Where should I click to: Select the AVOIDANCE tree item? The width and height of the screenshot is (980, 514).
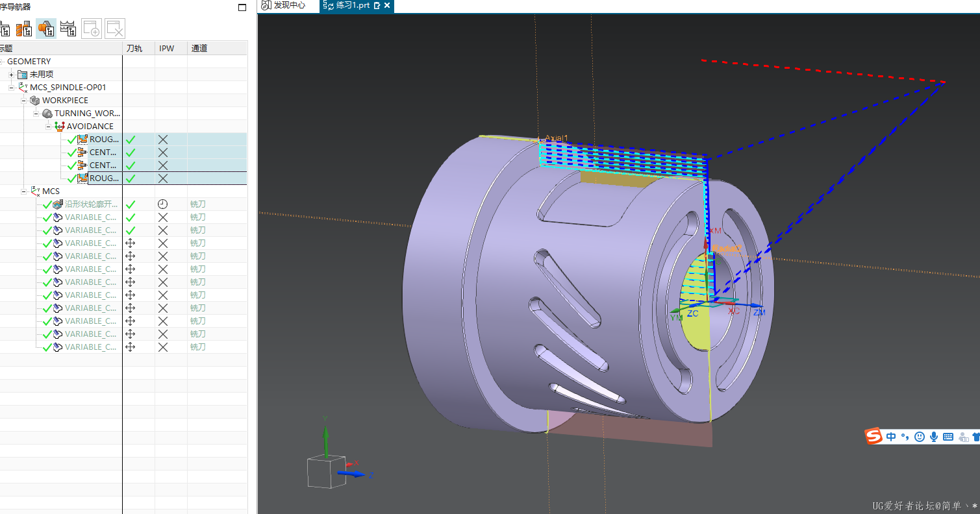click(90, 127)
